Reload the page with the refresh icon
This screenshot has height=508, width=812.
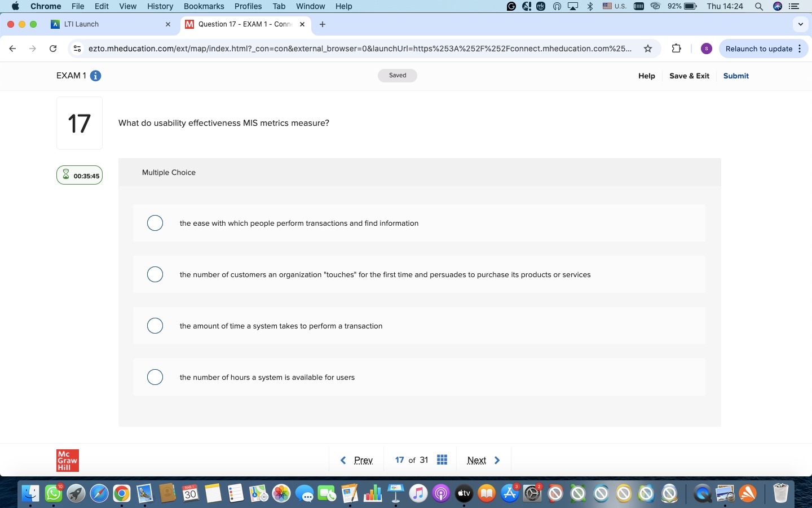pyautogui.click(x=52, y=49)
